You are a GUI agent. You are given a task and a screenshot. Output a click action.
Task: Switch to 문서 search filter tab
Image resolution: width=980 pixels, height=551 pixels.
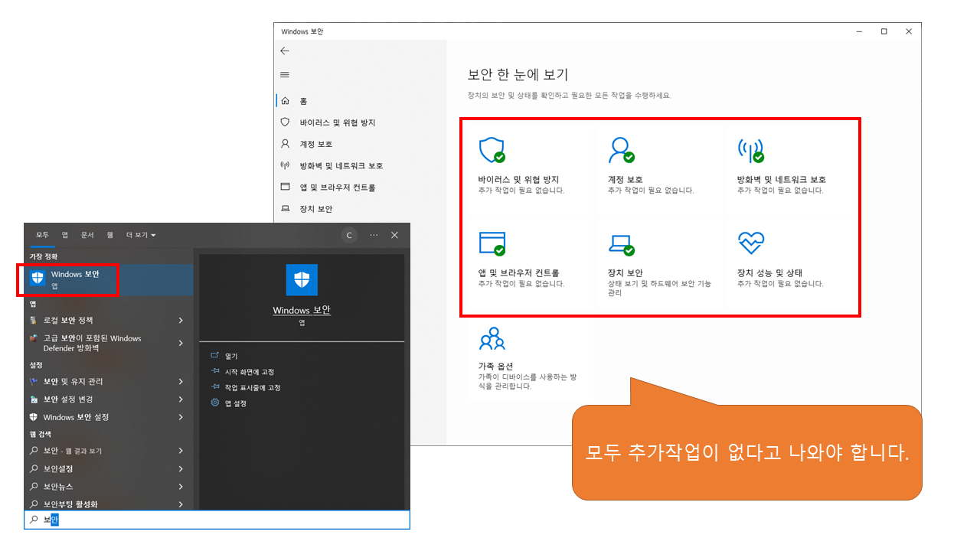[87, 235]
